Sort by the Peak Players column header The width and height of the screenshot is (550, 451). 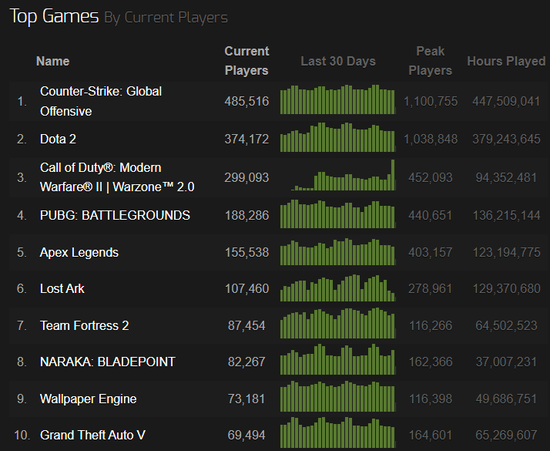click(430, 61)
